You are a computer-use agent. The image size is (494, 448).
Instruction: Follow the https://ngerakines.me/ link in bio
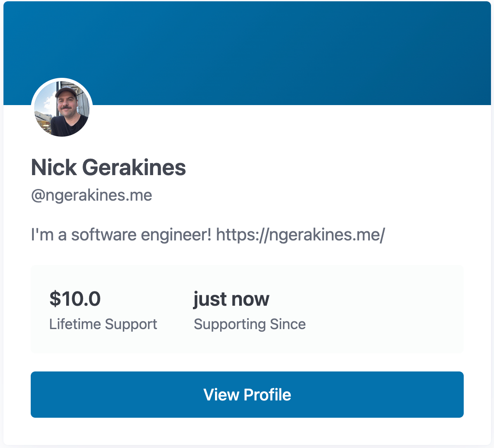coord(300,235)
